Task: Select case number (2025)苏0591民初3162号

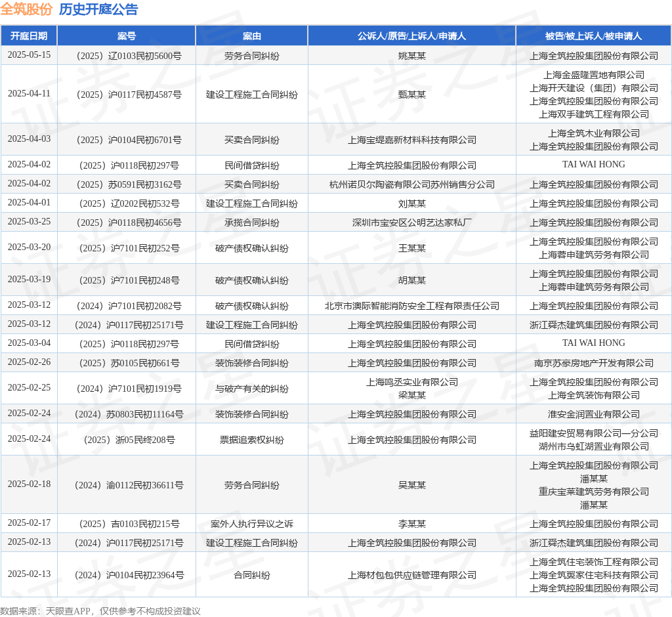Action: pos(127,184)
